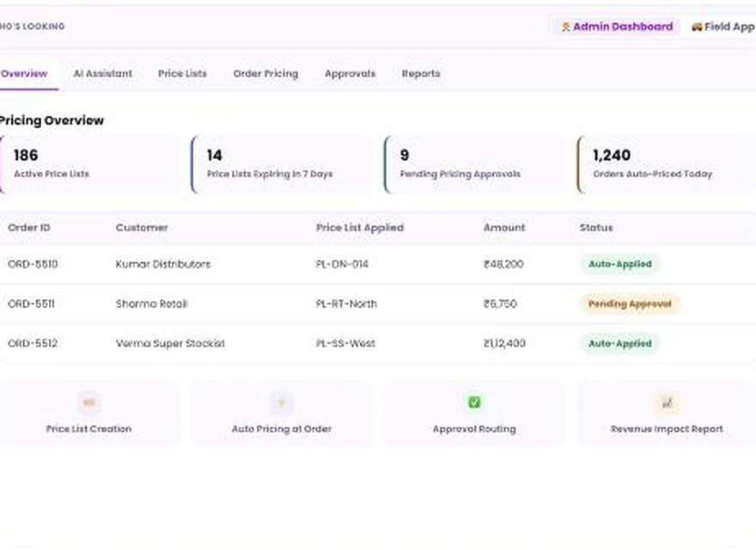
Task: Click the Auto-Applied badge for ORD-5512
Action: pos(620,344)
